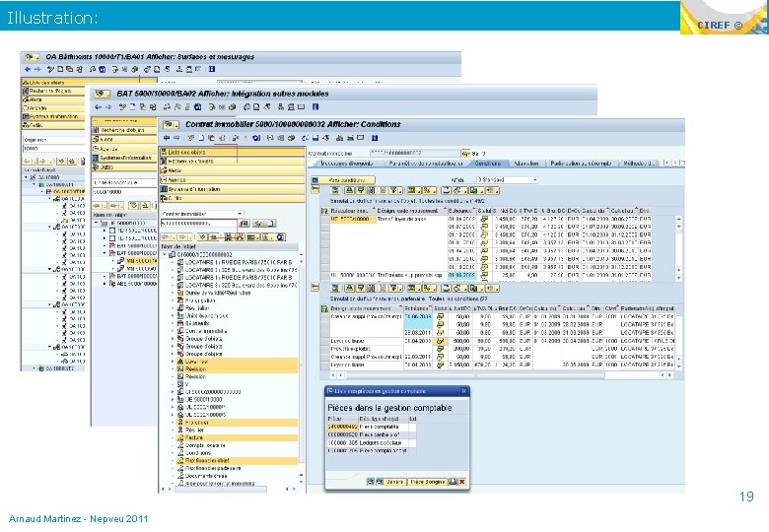Click red cancel X in accounting documents dialog
Viewport: 769px width, 532px height.
point(462,482)
